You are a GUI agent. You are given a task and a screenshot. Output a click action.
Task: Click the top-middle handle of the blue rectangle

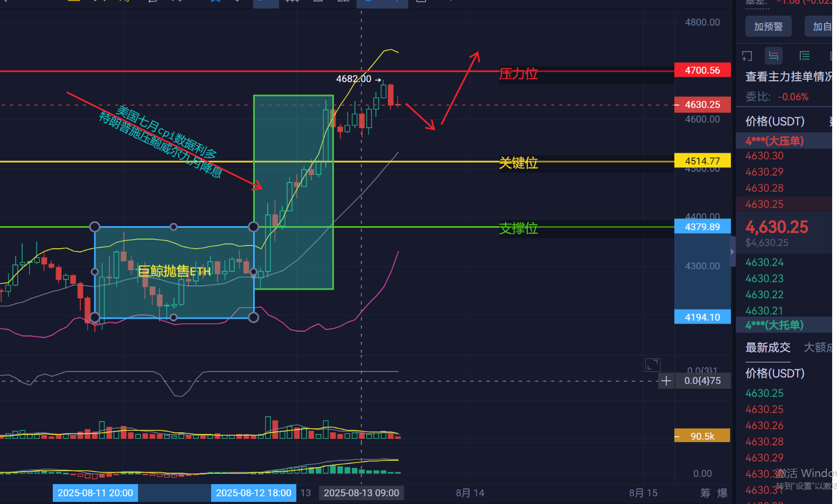173,227
